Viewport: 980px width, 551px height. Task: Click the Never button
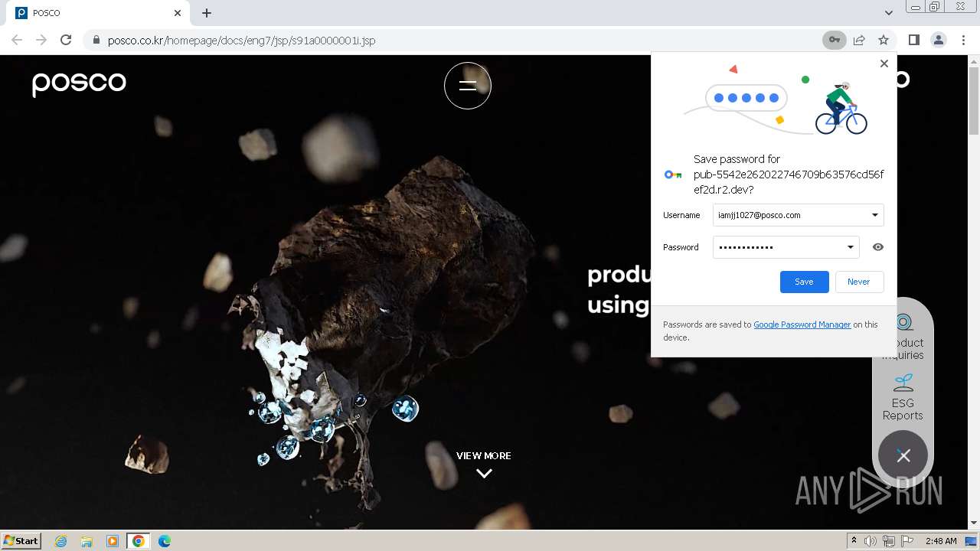[x=858, y=282]
